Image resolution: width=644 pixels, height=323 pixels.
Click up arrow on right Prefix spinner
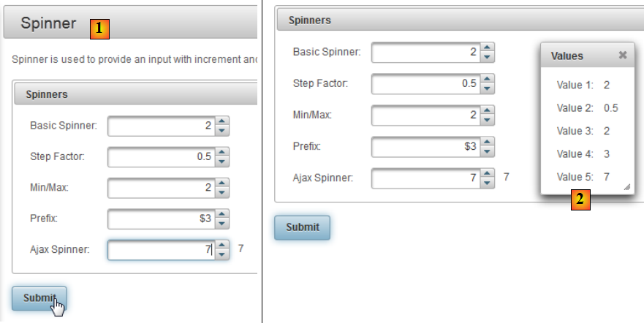488,142
